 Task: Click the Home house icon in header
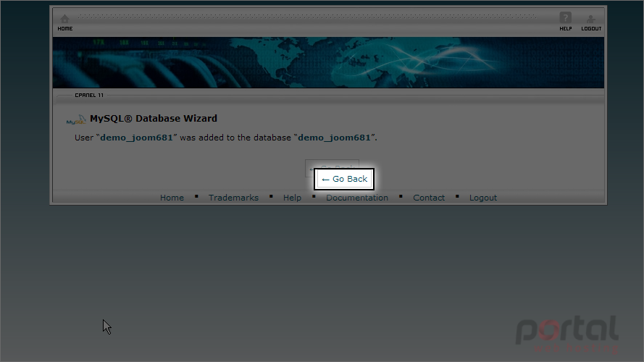pos(65,19)
